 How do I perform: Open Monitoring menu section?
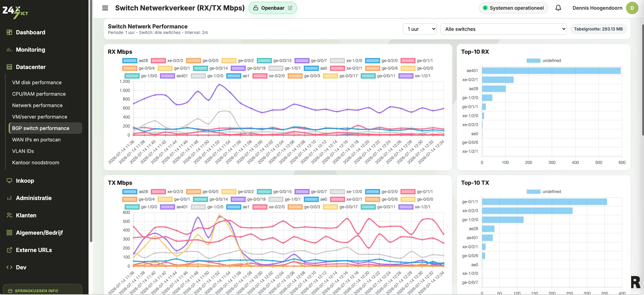31,50
